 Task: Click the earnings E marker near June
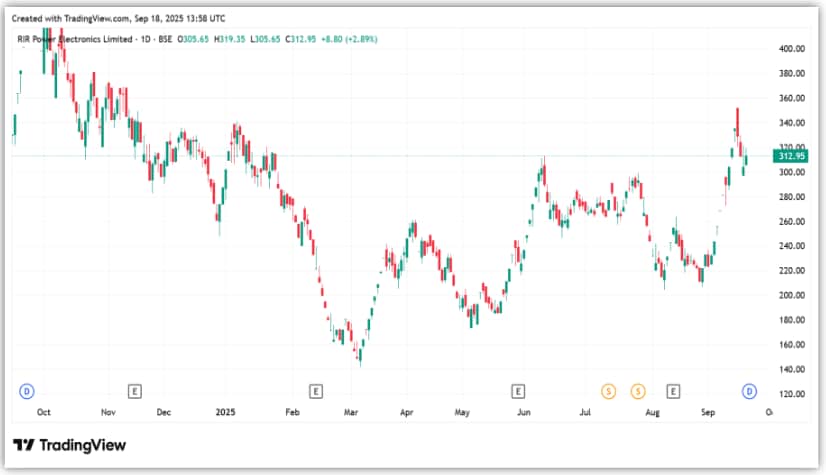pos(518,389)
